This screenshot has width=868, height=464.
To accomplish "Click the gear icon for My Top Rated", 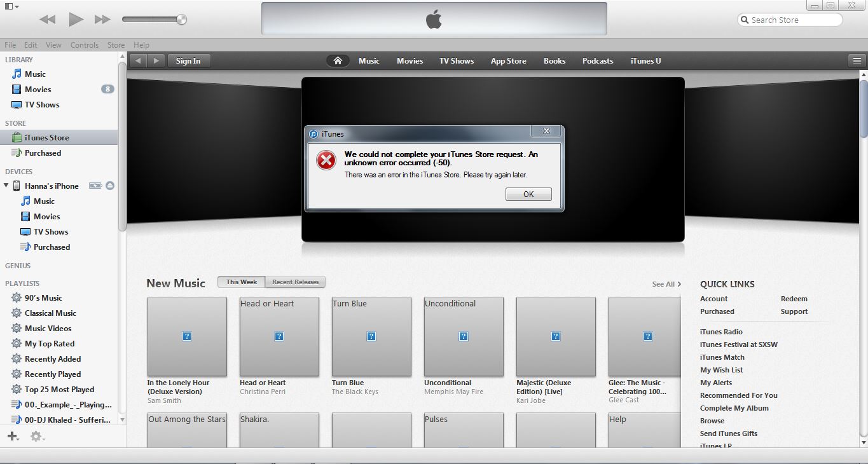I will coord(17,344).
